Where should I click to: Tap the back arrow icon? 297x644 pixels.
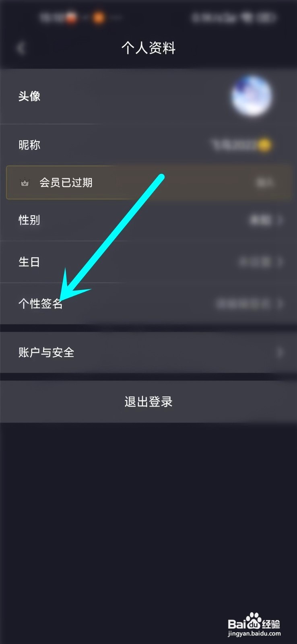[21, 48]
